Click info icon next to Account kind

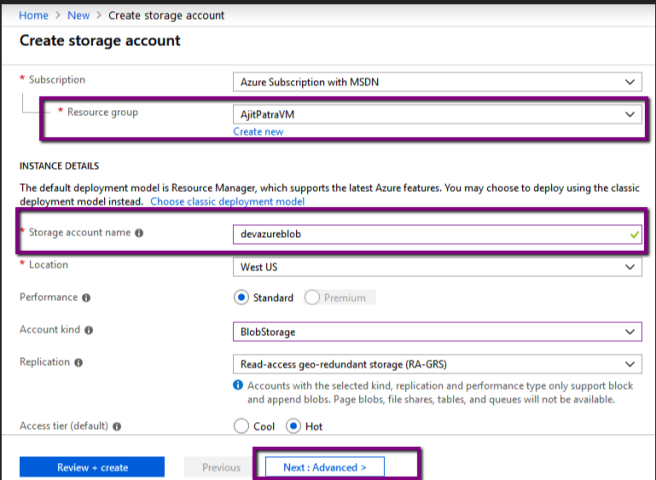tap(90, 330)
